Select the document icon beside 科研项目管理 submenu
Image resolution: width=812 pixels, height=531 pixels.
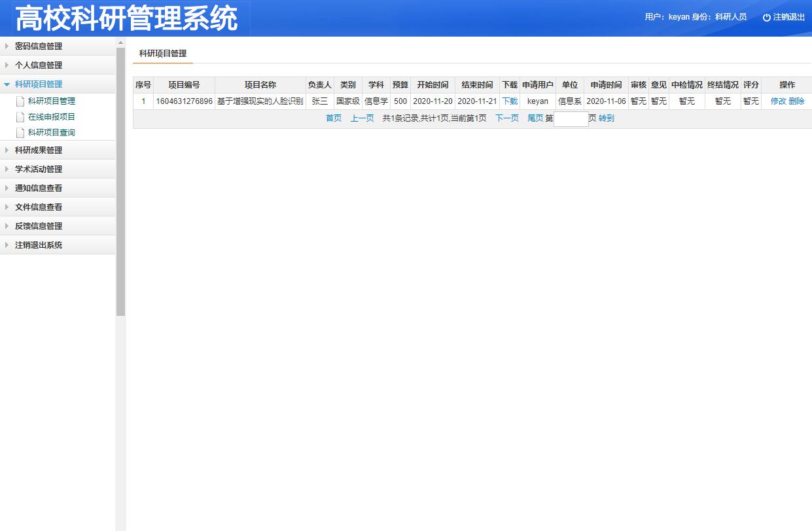click(x=20, y=101)
